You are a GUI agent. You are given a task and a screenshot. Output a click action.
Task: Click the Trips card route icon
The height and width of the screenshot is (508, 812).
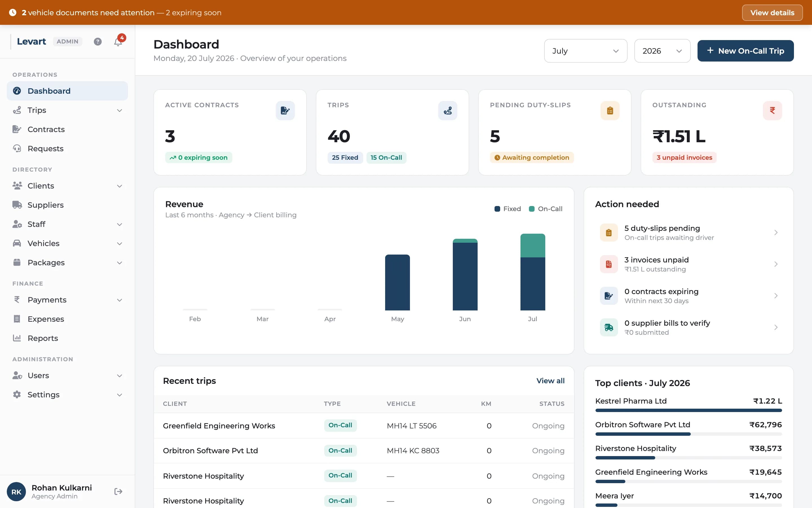coord(448,111)
